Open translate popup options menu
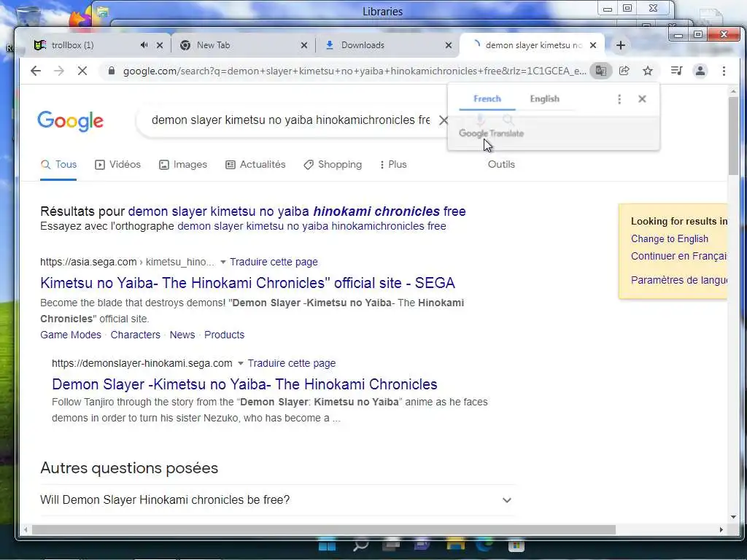Image resolution: width=747 pixels, height=560 pixels. [619, 99]
